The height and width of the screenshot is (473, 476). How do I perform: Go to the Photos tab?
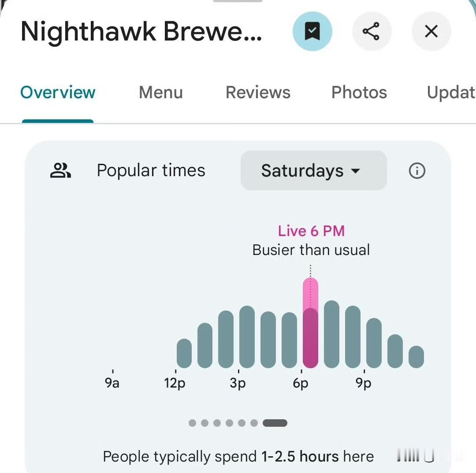359,92
